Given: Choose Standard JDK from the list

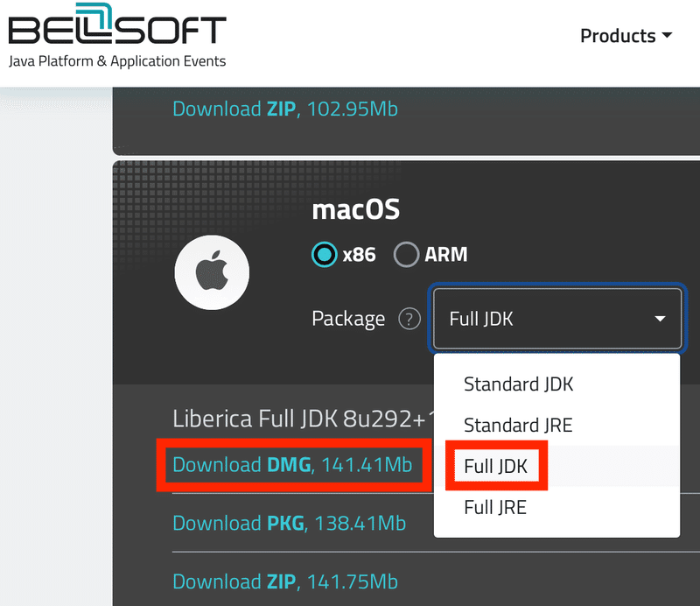Looking at the screenshot, I should pyautogui.click(x=519, y=384).
